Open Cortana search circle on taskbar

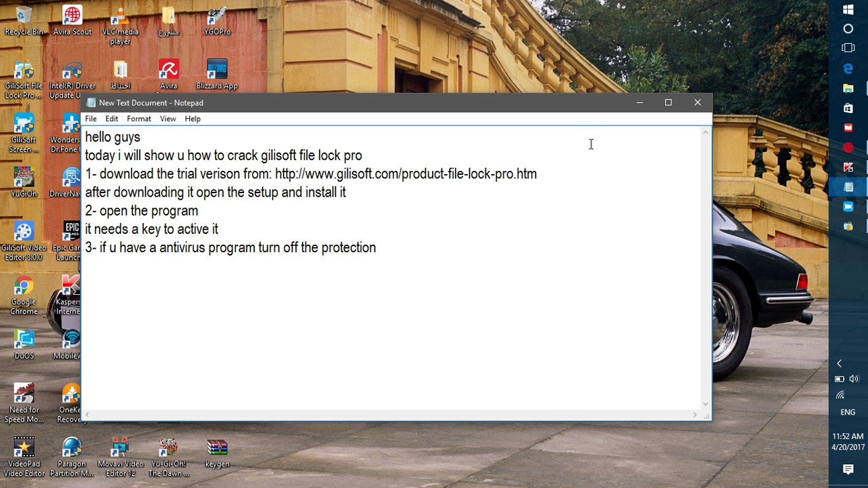[x=848, y=29]
